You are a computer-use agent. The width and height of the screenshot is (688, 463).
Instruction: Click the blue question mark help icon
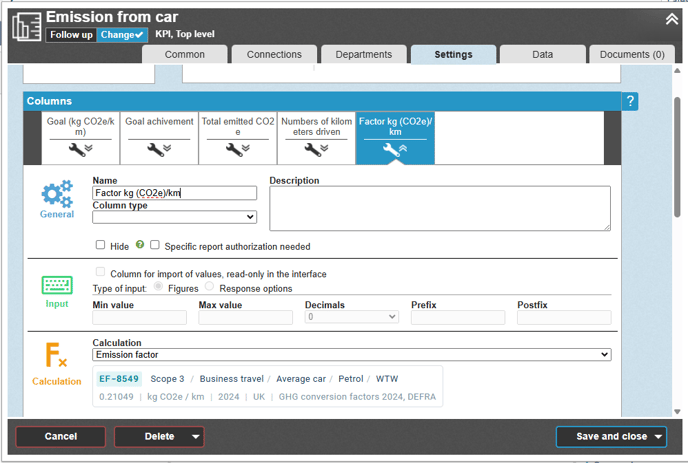click(x=629, y=101)
